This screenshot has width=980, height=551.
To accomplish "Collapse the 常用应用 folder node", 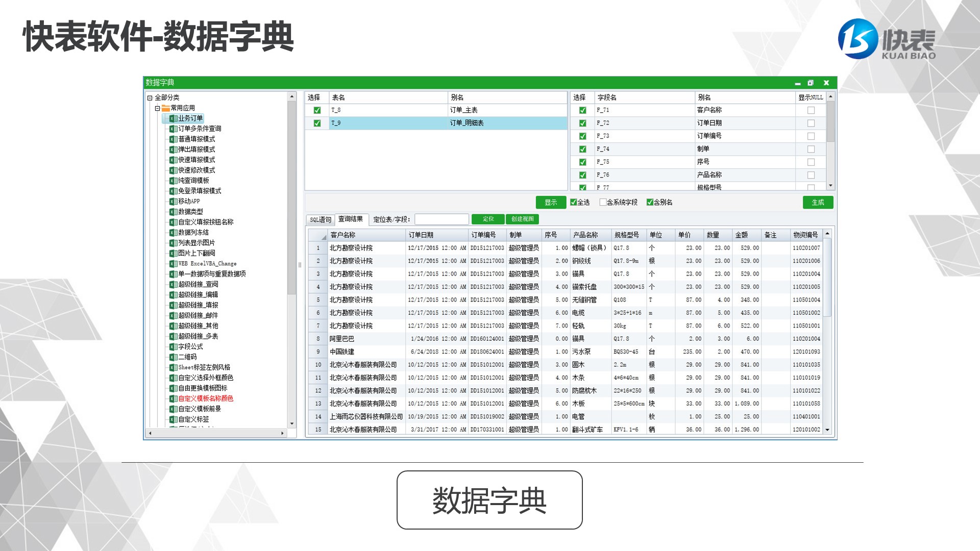I will (158, 108).
